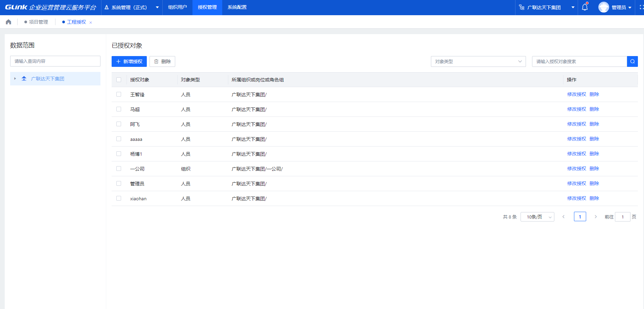This screenshot has height=309, width=644.
Task: Click the administrator avatar icon
Action: tap(603, 7)
